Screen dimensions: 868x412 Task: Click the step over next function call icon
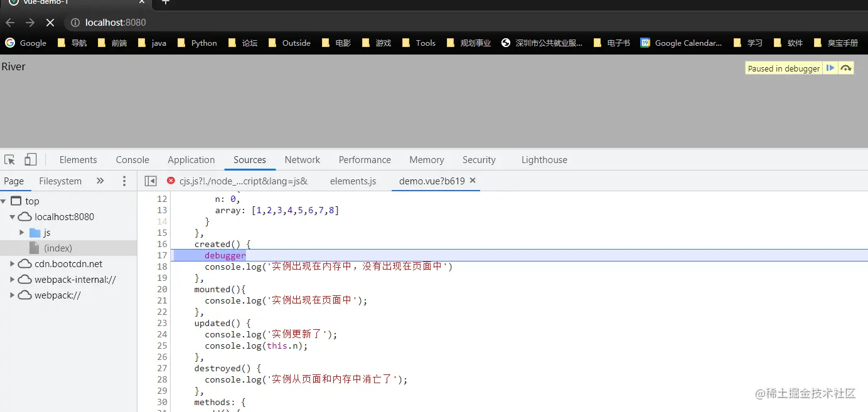click(846, 68)
